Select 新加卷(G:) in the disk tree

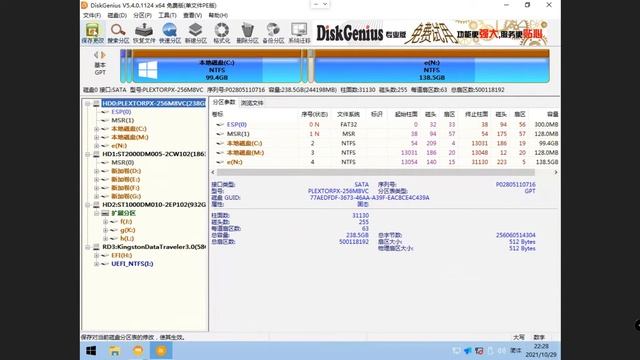click(126, 196)
